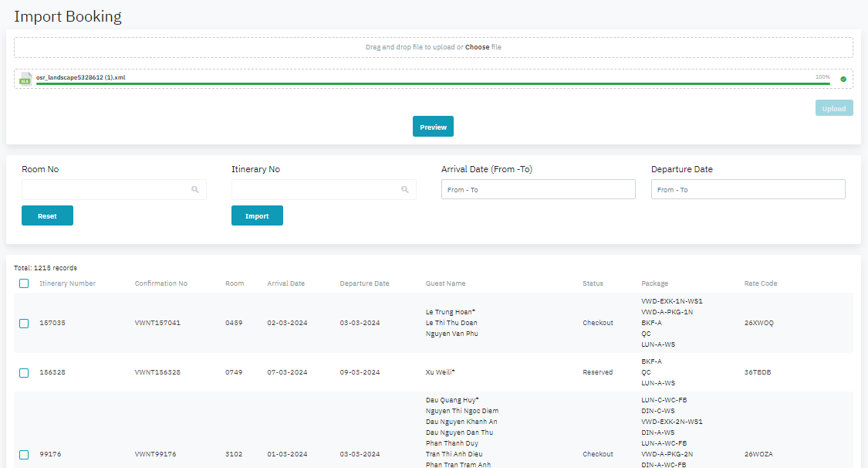The width and height of the screenshot is (868, 468).
Task: Click the XLS file icon of uploaded file
Action: [x=25, y=79]
